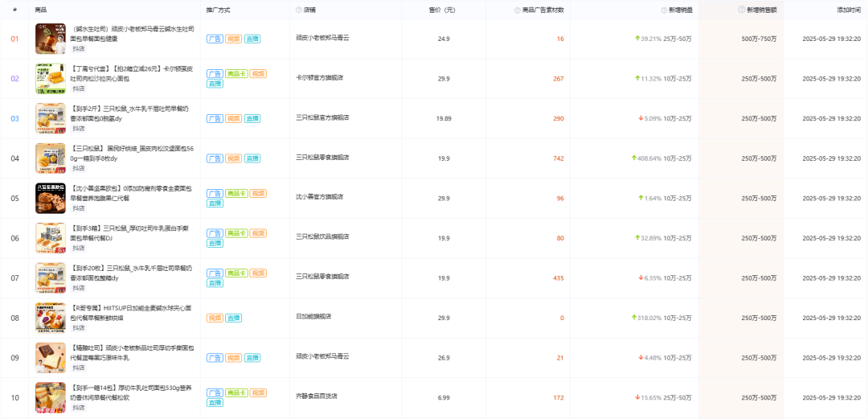Image resolution: width=868 pixels, height=419 pixels.
Task: Click the rank number 01
Action: coord(15,39)
